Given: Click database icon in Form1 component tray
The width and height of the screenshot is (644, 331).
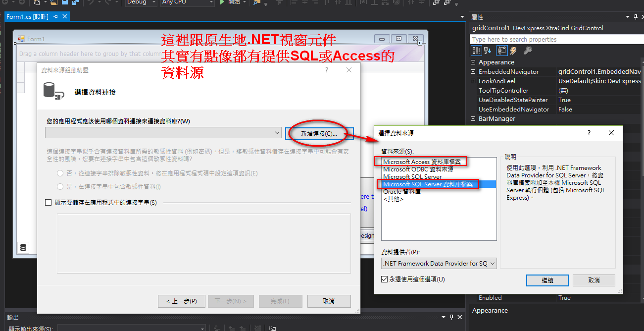Looking at the screenshot, I should point(23,248).
